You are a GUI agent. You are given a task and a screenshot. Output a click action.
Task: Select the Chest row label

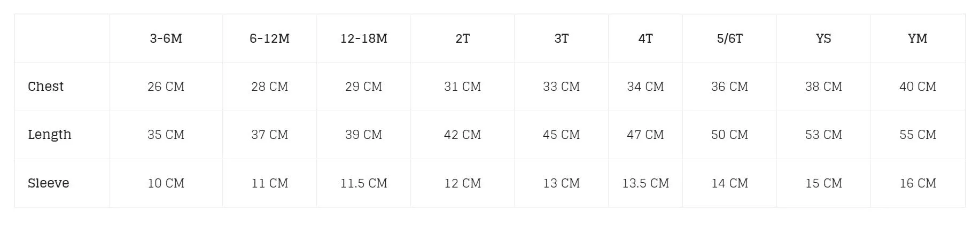pos(45,87)
